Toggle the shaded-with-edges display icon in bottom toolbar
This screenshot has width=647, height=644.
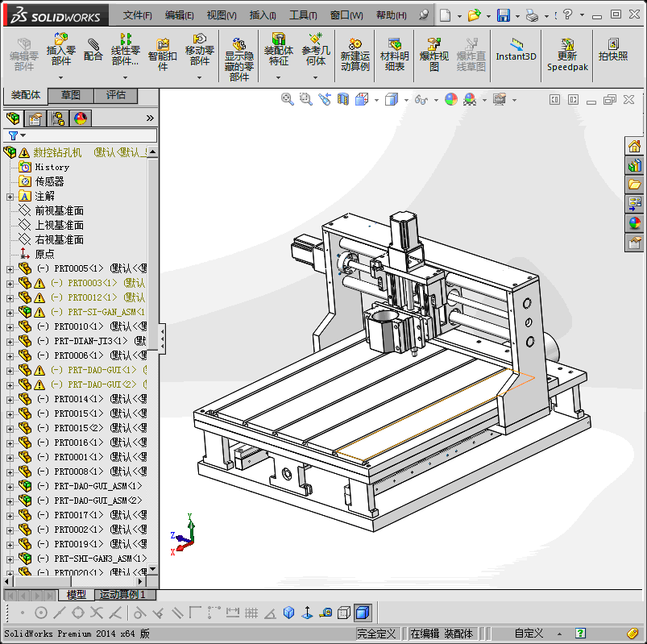[x=363, y=613]
